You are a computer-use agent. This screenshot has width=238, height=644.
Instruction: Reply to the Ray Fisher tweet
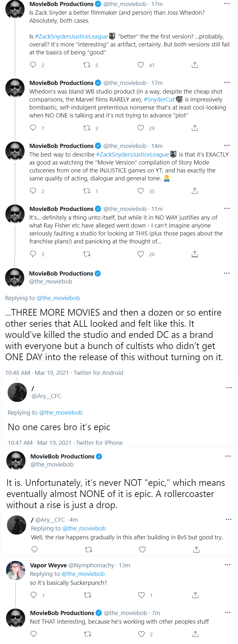pos(33,254)
